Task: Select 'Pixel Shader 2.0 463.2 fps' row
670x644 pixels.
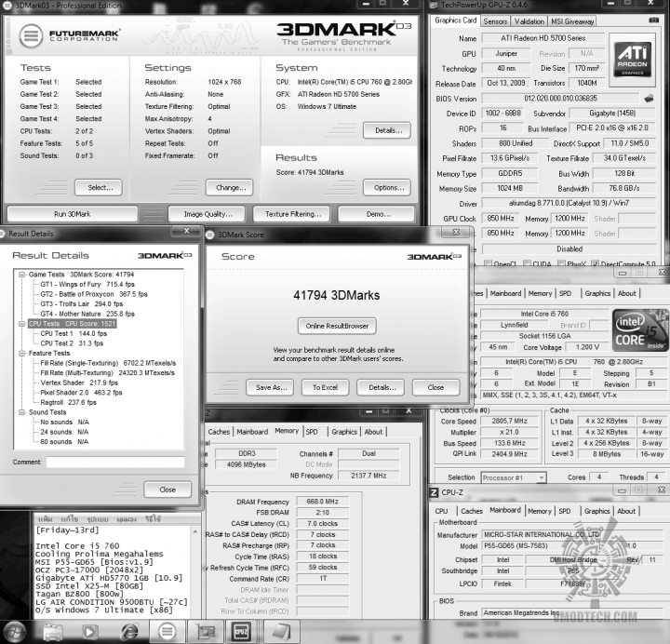Action: [81, 393]
